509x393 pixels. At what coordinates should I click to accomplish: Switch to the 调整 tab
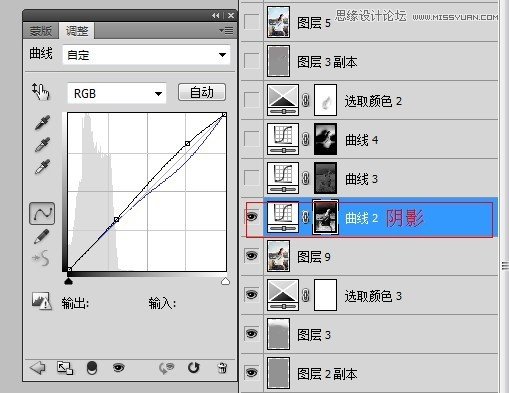pos(77,31)
